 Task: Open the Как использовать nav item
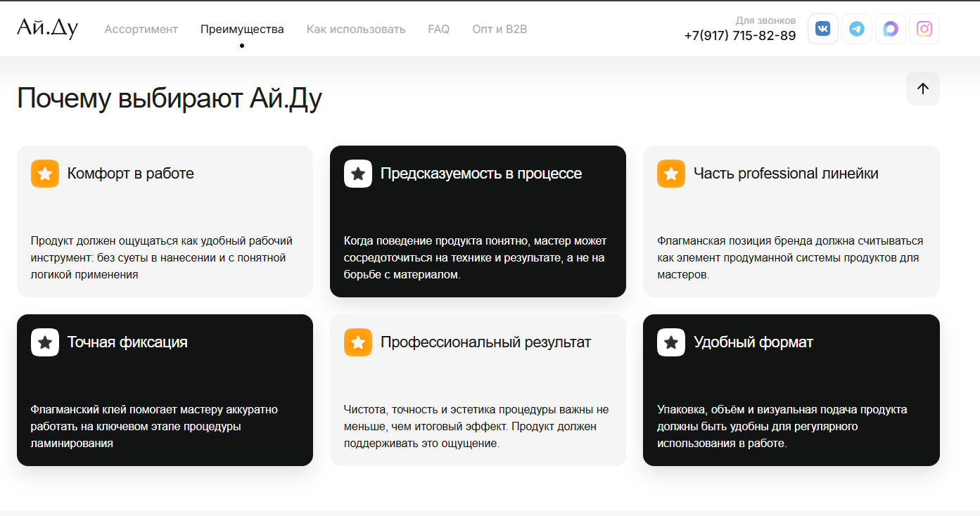pyautogui.click(x=356, y=30)
